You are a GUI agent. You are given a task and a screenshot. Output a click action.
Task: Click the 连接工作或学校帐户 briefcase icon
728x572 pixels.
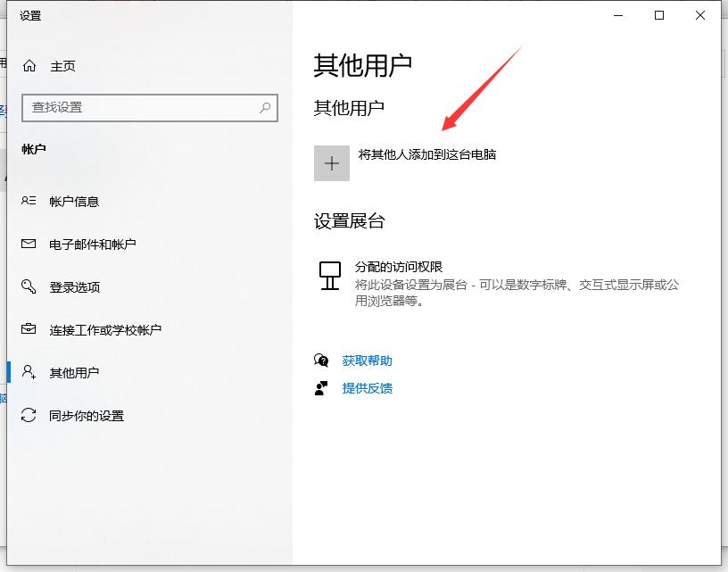(x=28, y=329)
